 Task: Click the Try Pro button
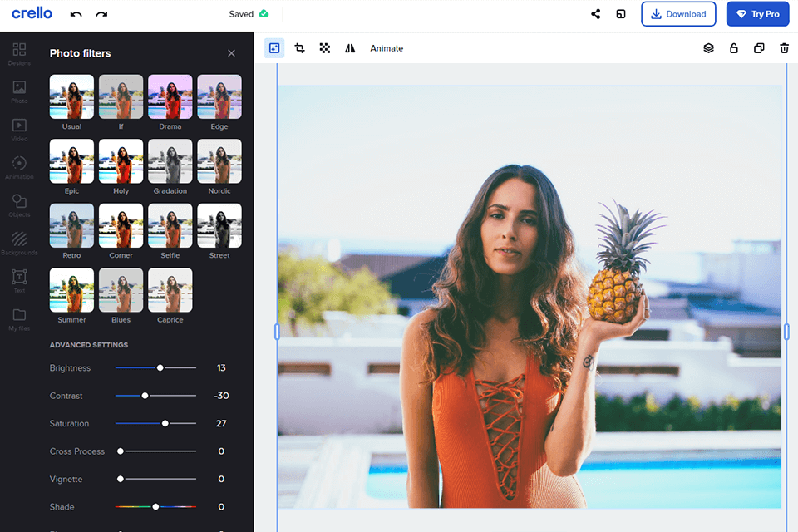[757, 14]
